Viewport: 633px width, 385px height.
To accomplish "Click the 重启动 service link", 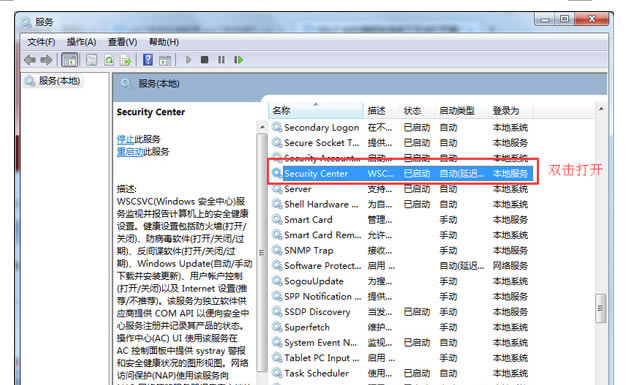I will point(130,152).
